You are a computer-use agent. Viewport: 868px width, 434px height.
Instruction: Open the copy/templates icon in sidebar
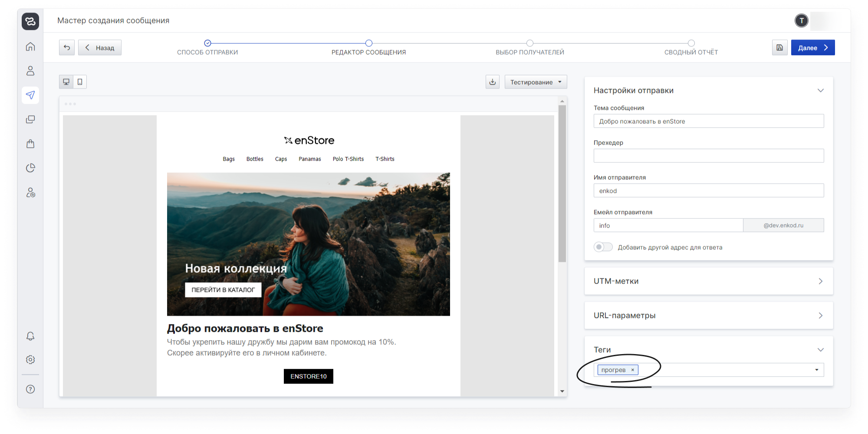(x=30, y=119)
